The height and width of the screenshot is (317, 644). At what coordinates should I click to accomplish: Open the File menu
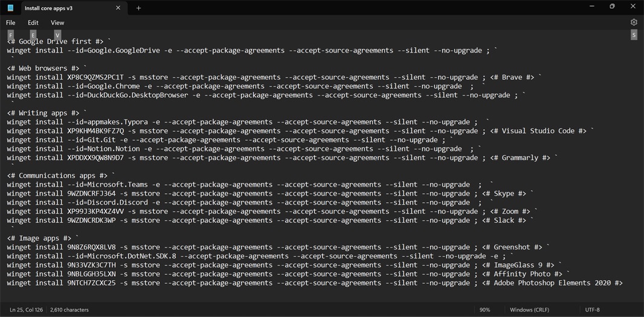click(11, 22)
